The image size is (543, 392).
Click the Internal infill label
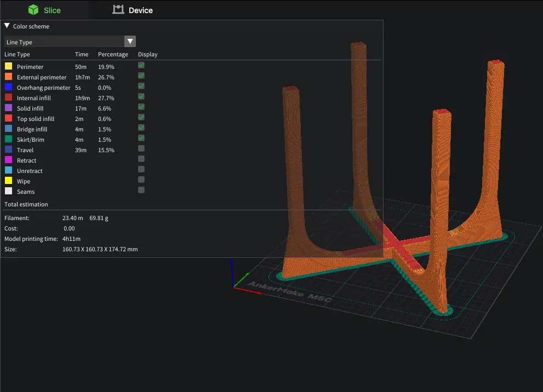click(x=34, y=98)
